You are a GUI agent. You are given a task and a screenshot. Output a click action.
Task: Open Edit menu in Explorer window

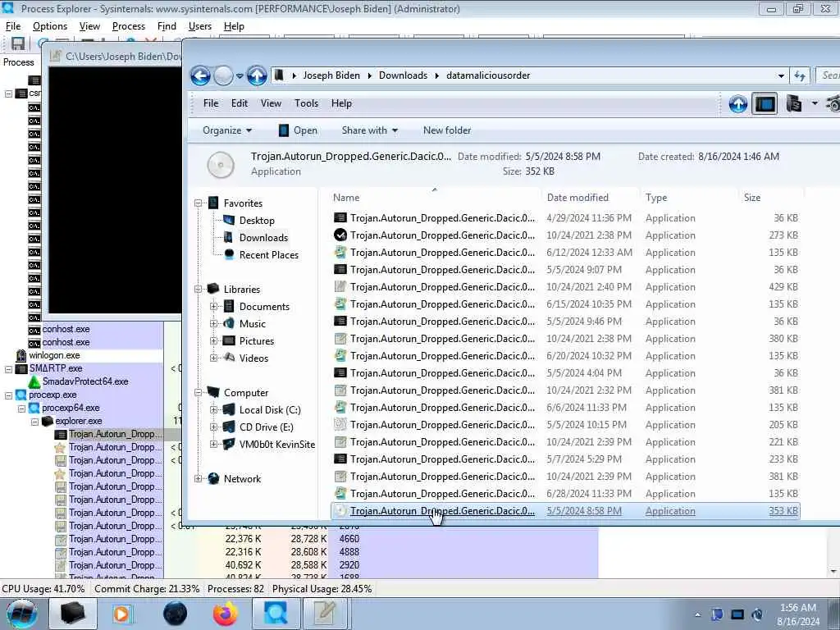(x=240, y=103)
